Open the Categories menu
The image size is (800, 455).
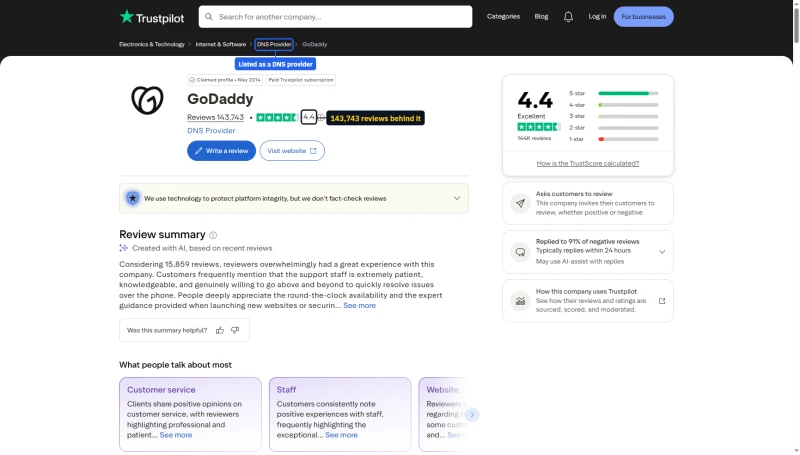(503, 17)
